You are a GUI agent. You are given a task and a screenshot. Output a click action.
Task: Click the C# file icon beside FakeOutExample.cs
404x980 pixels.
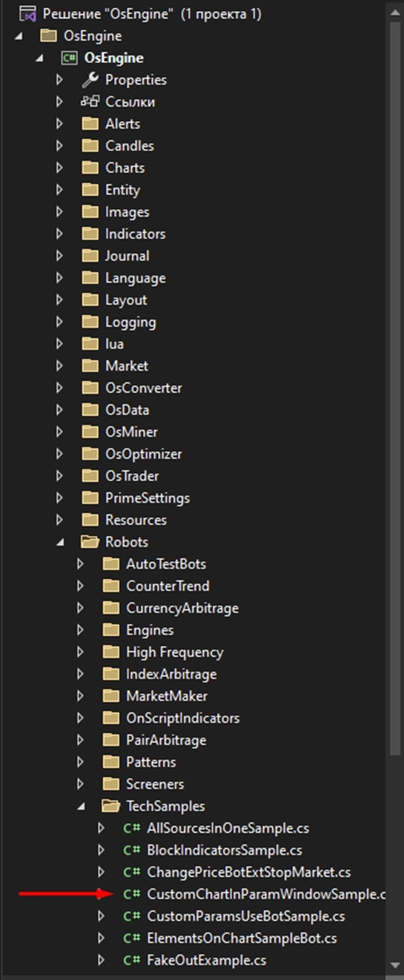(x=132, y=960)
